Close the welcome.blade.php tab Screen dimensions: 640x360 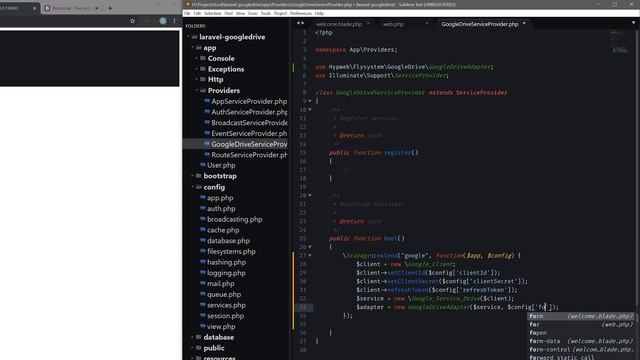coord(368,24)
